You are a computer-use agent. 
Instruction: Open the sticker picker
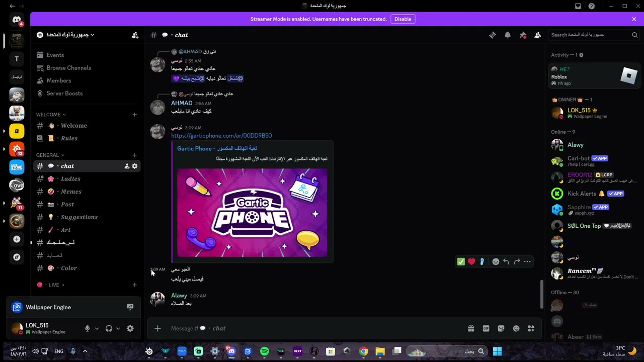pyautogui.click(x=501, y=328)
